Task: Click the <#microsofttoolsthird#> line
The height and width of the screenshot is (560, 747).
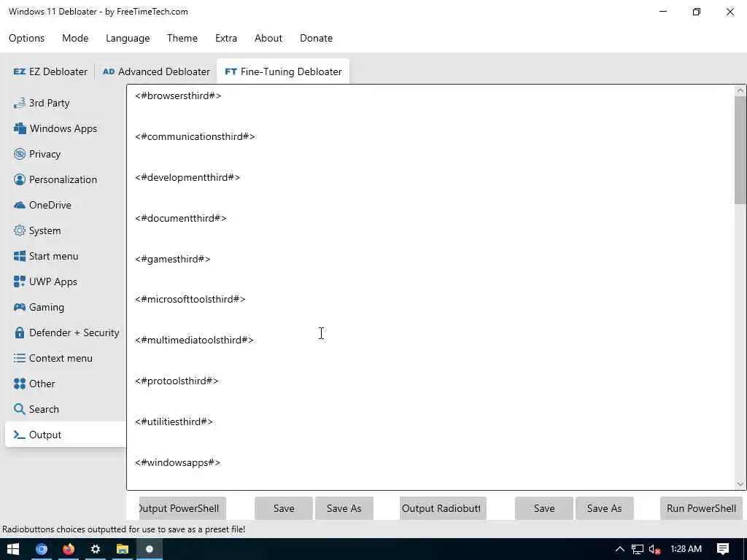Action: point(190,300)
